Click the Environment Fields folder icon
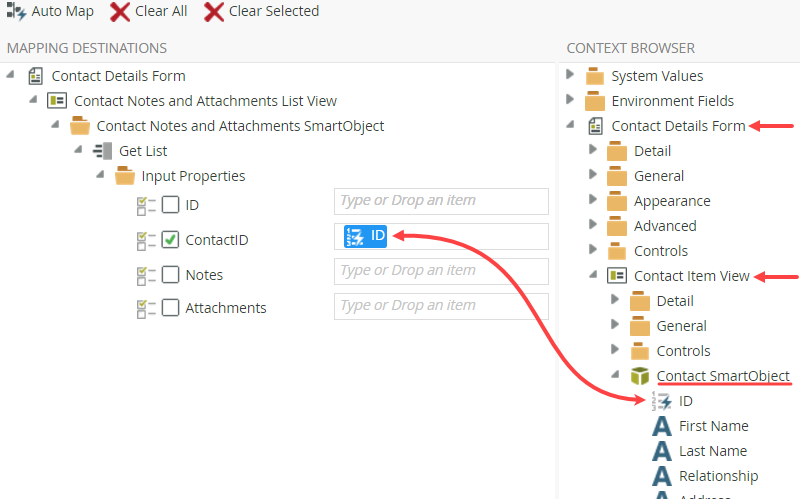 (x=596, y=101)
